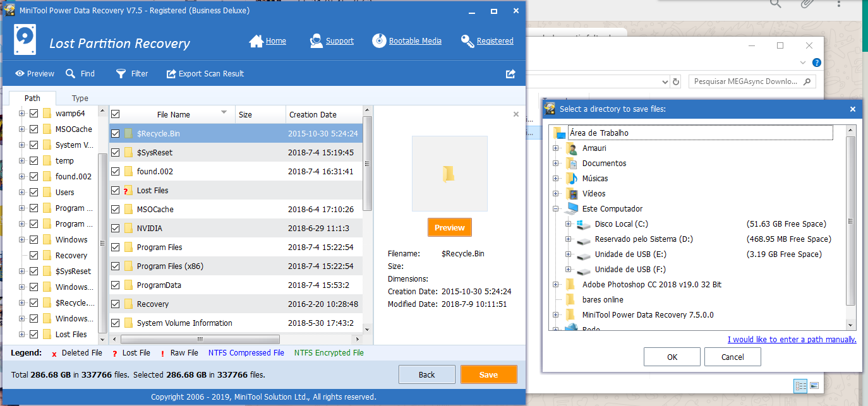
Task: Click the Vídeos folder icon in the dialog
Action: 572,194
